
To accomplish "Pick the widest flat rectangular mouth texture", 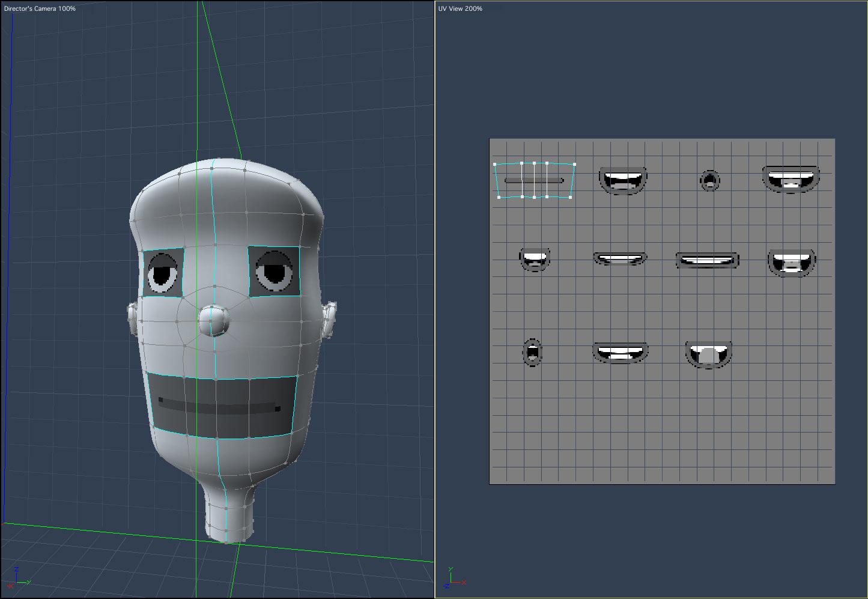I will coord(708,260).
